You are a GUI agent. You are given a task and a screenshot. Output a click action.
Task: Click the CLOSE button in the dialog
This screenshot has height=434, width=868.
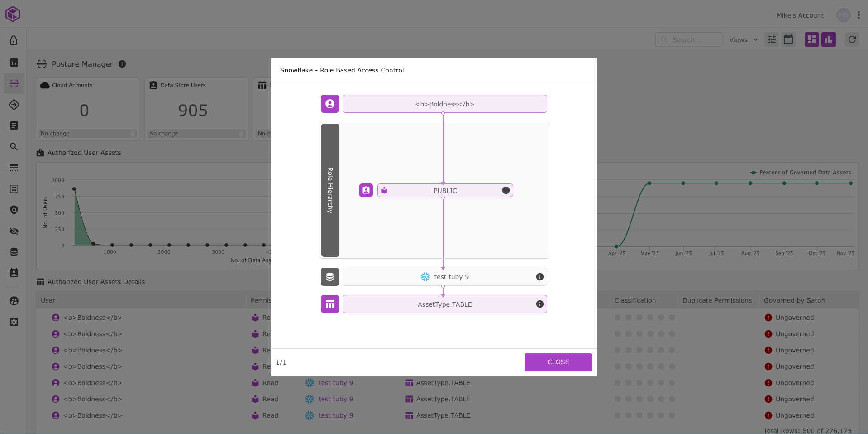click(558, 362)
